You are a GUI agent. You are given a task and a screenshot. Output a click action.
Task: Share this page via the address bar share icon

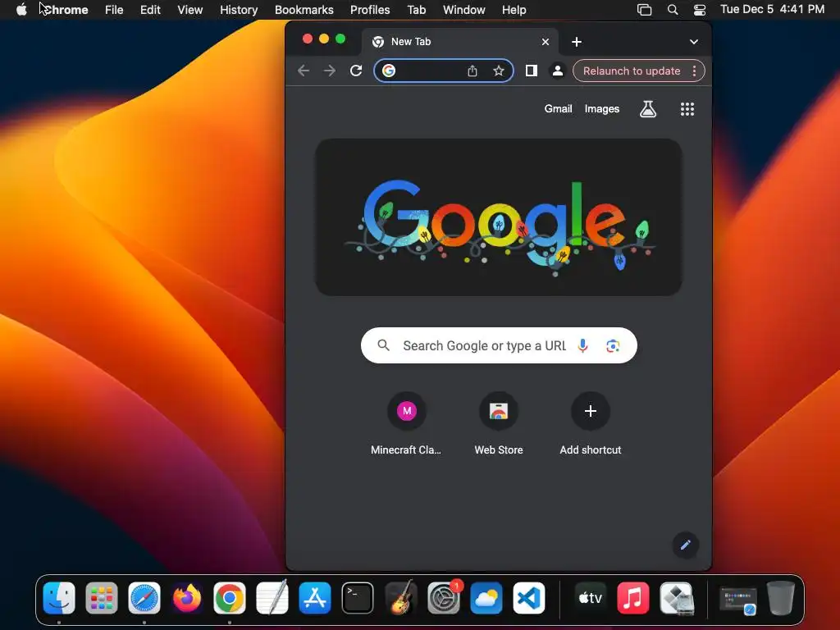(x=472, y=71)
